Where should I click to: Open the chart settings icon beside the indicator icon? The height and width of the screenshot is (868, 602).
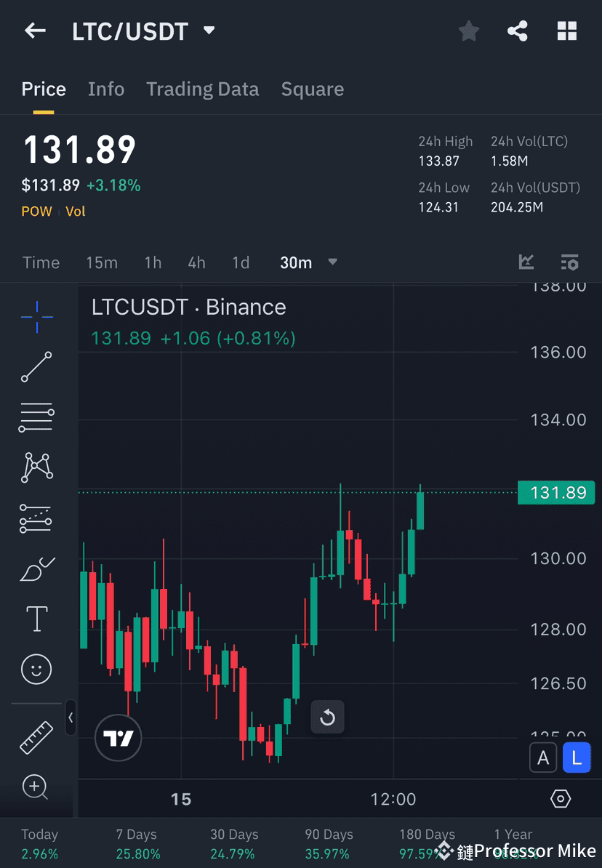(x=569, y=262)
